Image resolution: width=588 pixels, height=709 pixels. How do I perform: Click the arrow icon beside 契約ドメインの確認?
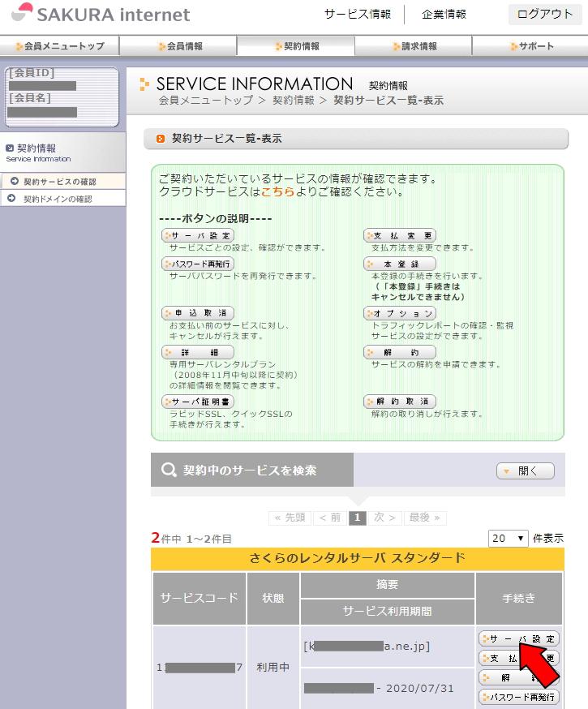coord(11,198)
